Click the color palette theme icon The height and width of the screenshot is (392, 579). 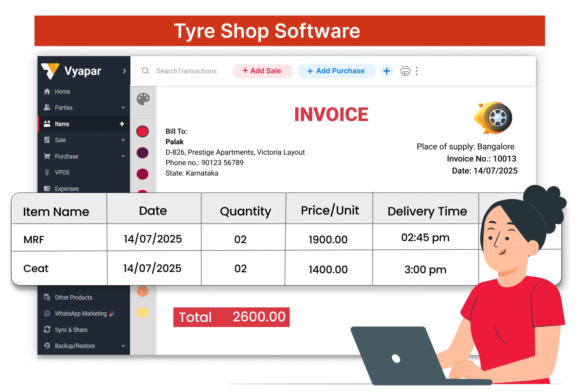[x=143, y=99]
